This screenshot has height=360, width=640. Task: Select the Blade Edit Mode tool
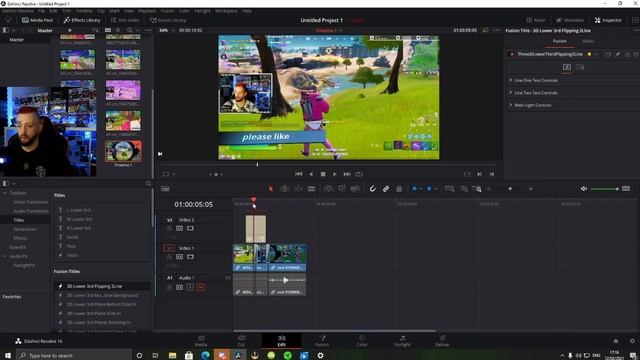pos(311,189)
